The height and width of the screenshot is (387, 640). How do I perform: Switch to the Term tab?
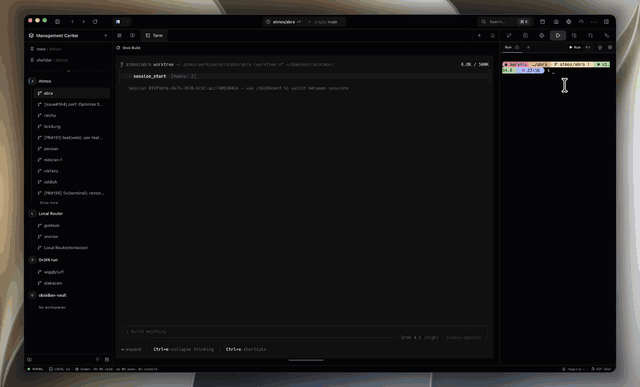(154, 36)
